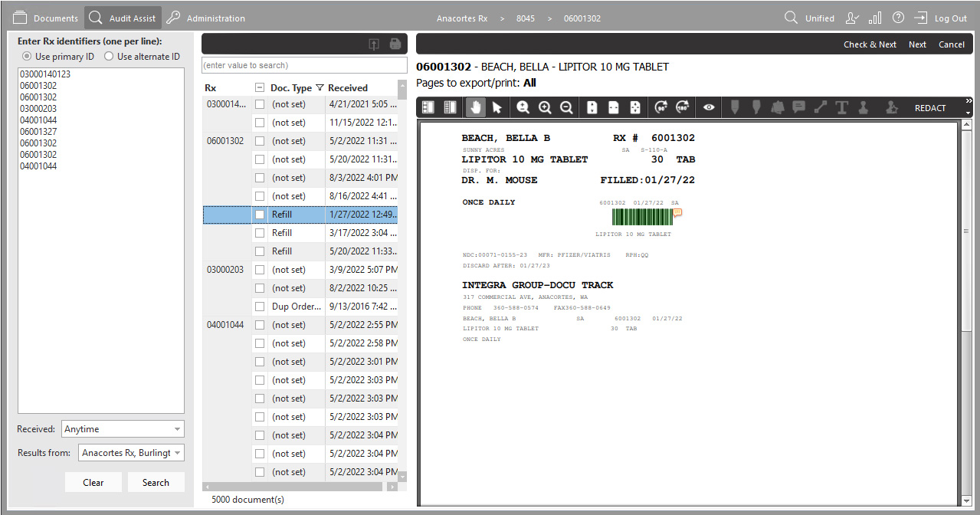Click the Help question mark icon
This screenshot has width=980, height=515.
[x=898, y=17]
